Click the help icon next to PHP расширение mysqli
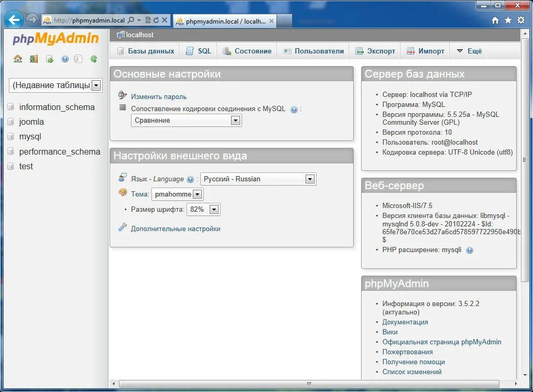 (470, 250)
